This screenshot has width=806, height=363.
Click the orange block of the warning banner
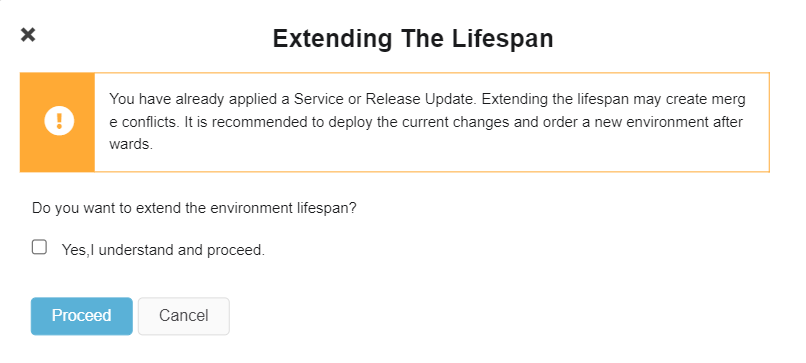[58, 122]
